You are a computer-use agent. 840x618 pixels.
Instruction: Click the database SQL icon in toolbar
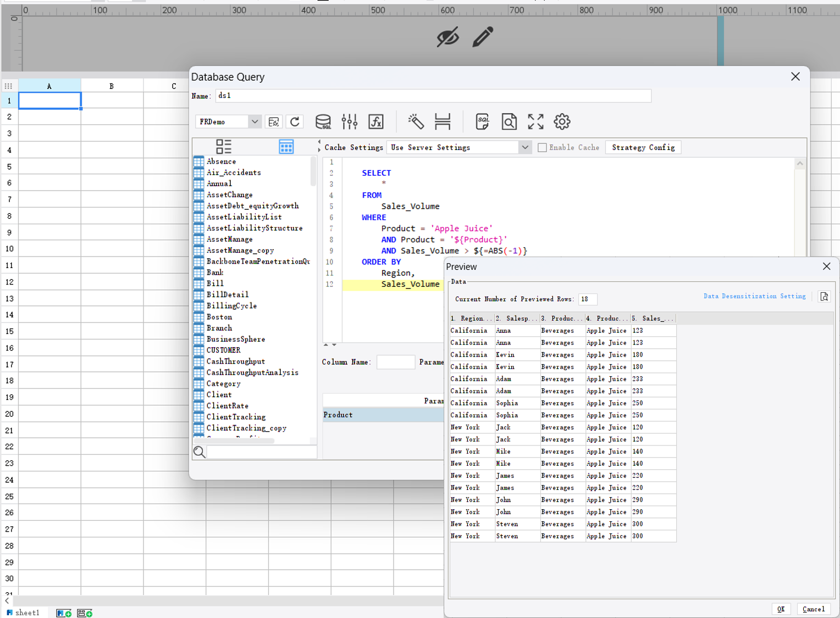click(323, 121)
